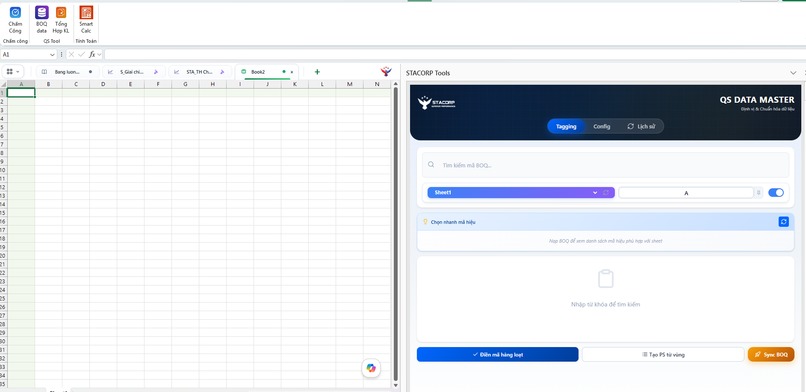Click the formula bar cancel X icon
The height and width of the screenshot is (392, 806).
(x=71, y=54)
